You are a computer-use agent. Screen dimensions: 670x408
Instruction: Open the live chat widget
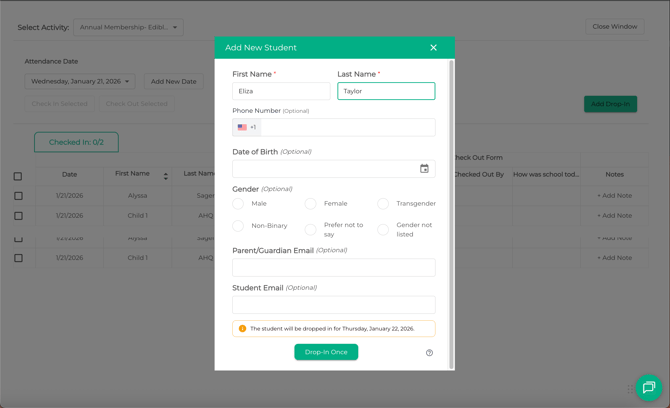pos(648,387)
